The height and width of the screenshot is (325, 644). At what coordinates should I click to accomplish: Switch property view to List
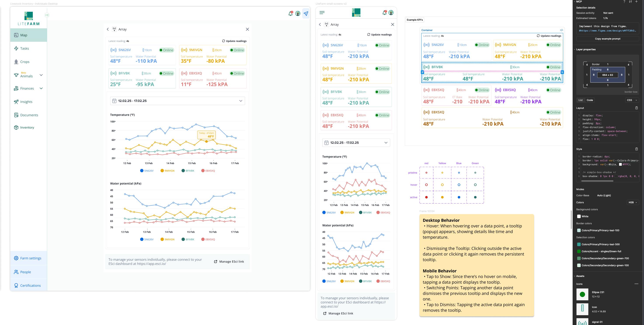[580, 100]
